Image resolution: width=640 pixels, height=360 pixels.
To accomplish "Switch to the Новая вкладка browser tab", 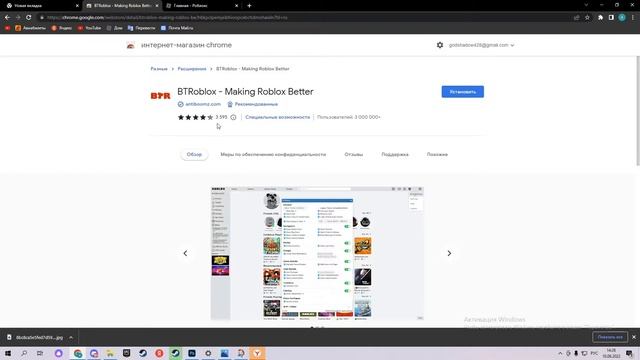I will point(41,6).
